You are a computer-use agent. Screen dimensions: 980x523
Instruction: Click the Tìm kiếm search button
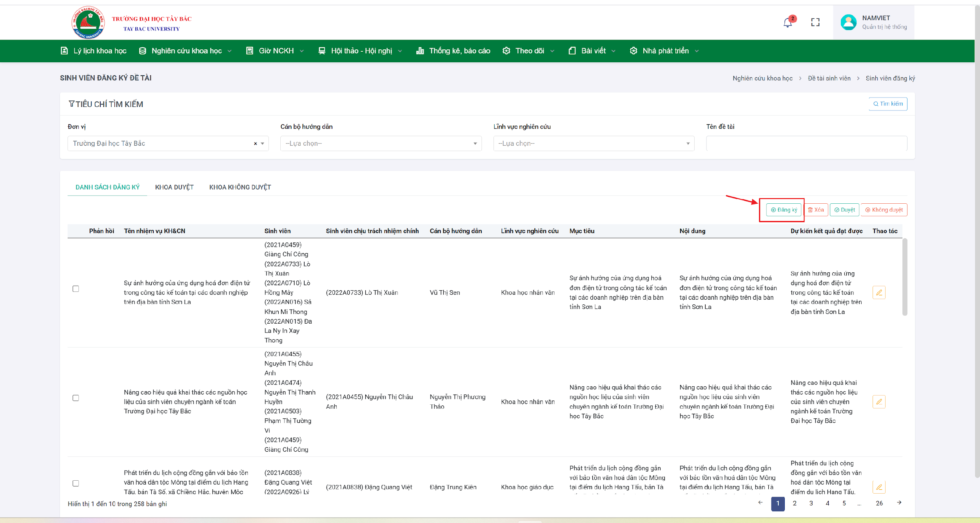(x=888, y=104)
